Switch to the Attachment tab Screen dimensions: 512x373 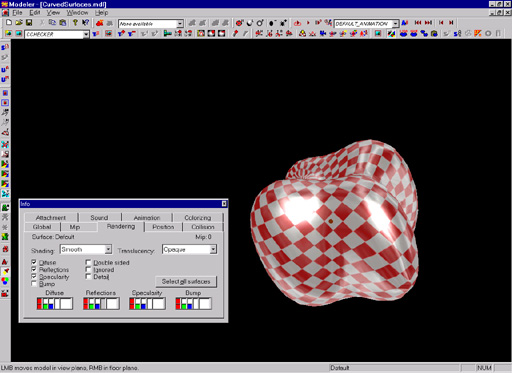51,218
